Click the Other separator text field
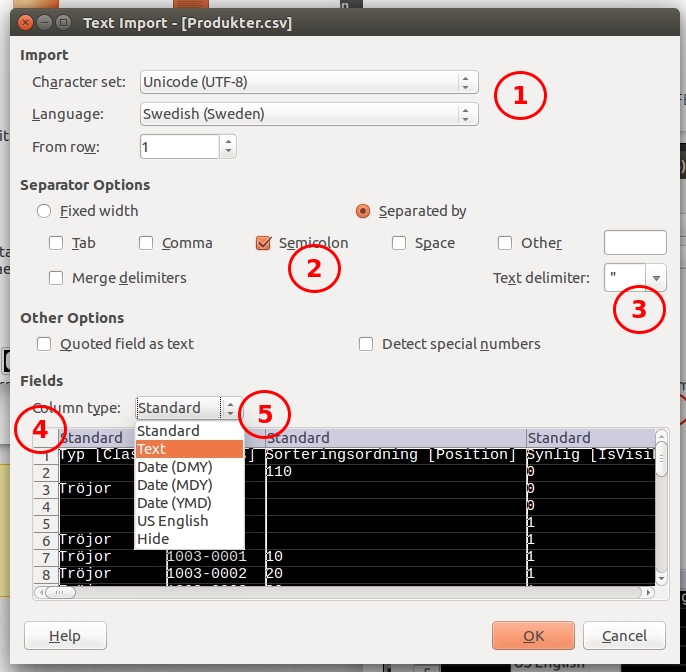686x672 pixels. point(635,242)
